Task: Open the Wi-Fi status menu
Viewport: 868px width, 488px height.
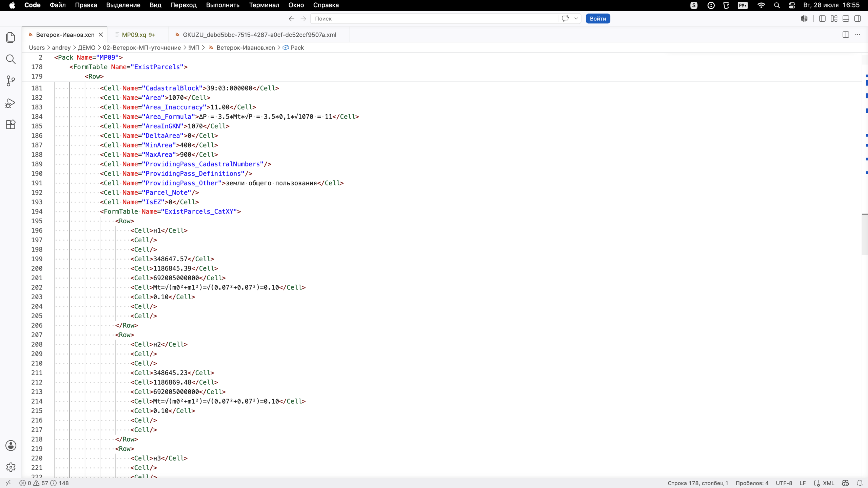Action: pos(761,5)
